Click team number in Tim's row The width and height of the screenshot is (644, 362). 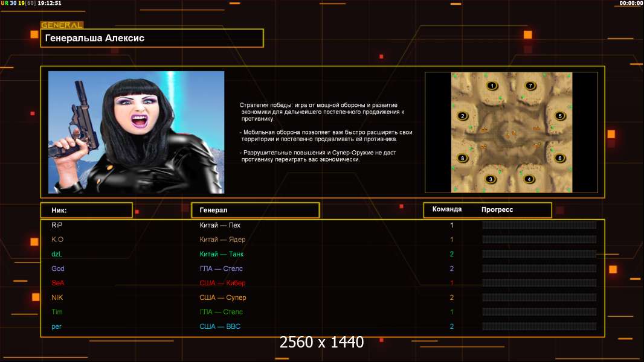coord(451,312)
